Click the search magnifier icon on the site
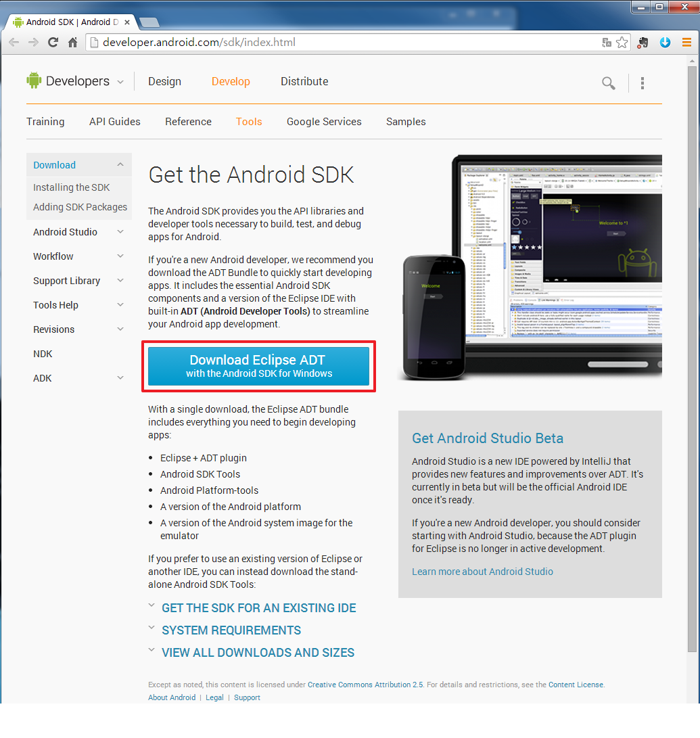 pos(609,83)
